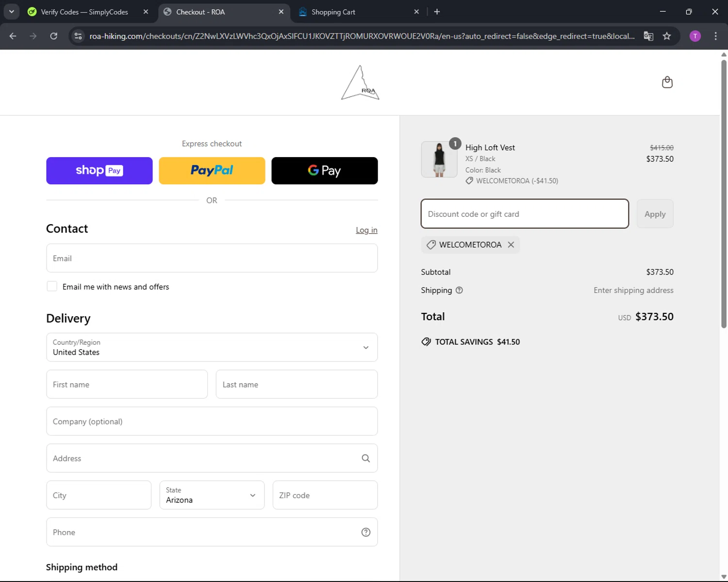Reload the checkout page

pos(54,36)
